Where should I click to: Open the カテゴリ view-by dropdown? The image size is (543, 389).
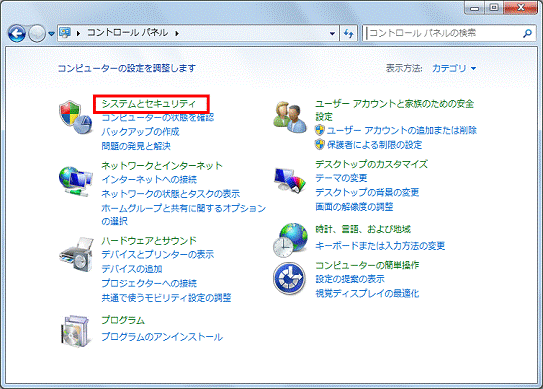pyautogui.click(x=454, y=68)
